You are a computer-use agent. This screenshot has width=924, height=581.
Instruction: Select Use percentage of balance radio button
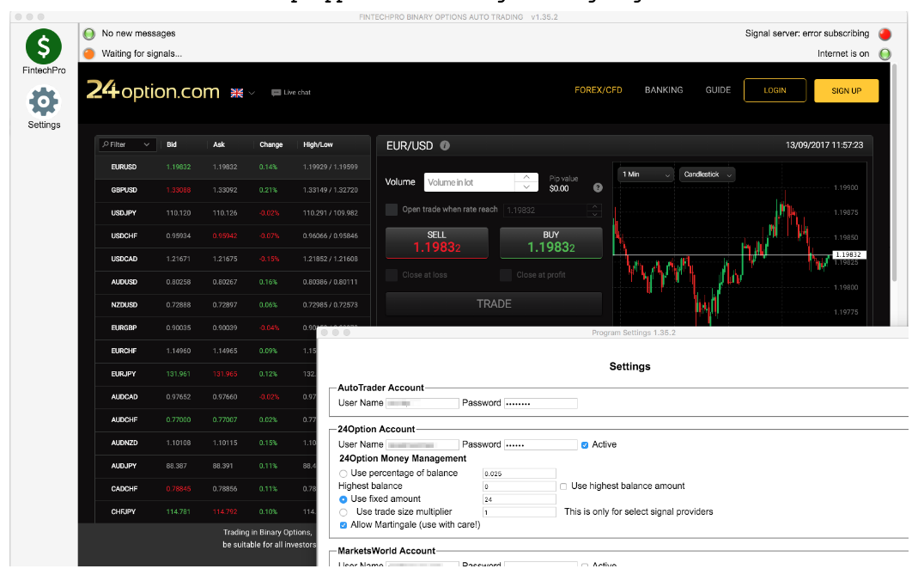click(x=343, y=474)
